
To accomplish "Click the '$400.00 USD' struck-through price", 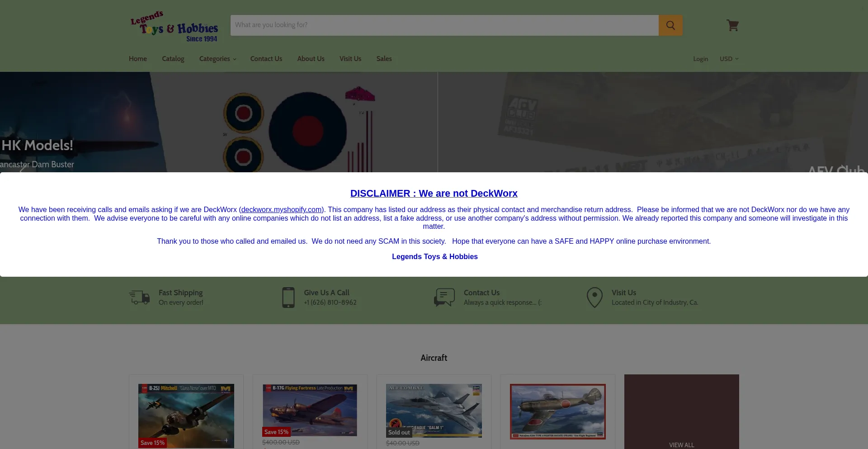I will pos(281,442).
